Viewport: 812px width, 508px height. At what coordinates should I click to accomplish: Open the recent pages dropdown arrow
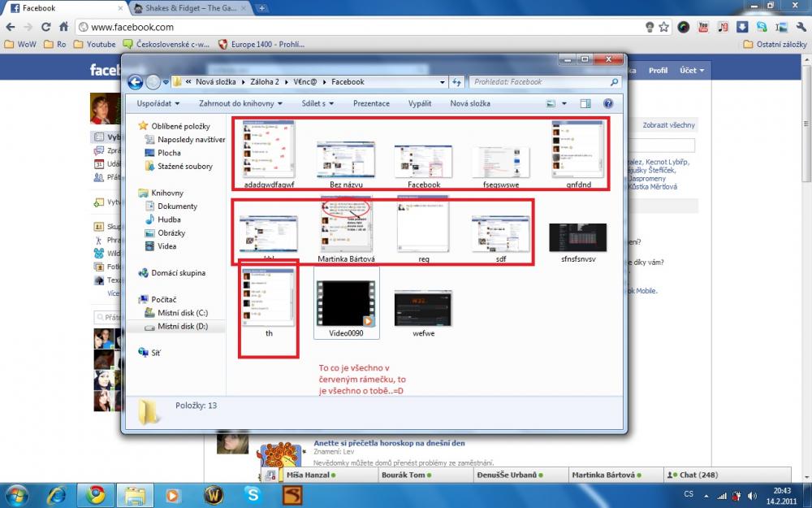click(166, 82)
